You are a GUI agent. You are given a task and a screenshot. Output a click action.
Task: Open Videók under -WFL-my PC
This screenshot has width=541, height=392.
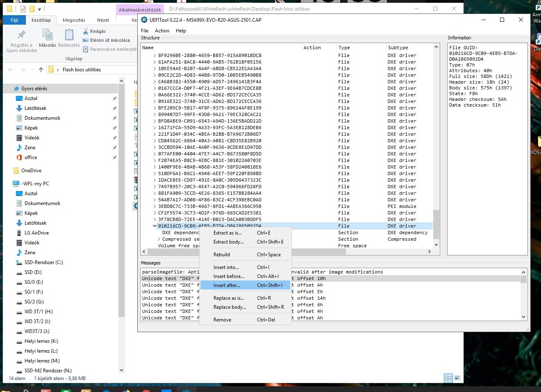(x=32, y=243)
